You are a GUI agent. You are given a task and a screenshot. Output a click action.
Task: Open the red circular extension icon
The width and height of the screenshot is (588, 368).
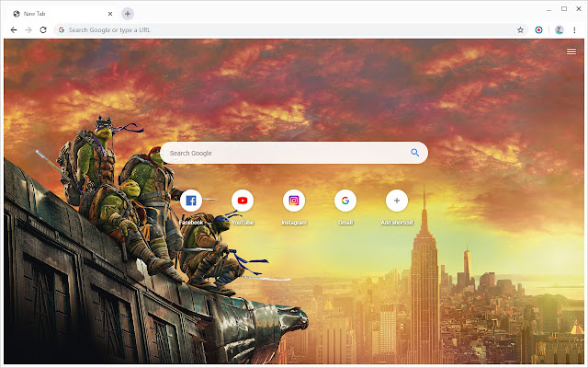(538, 30)
